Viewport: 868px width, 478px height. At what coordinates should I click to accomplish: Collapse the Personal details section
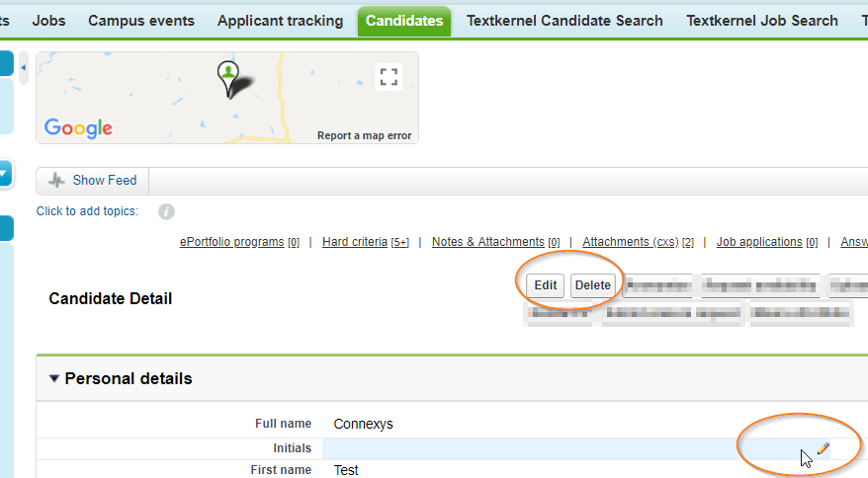[53, 379]
